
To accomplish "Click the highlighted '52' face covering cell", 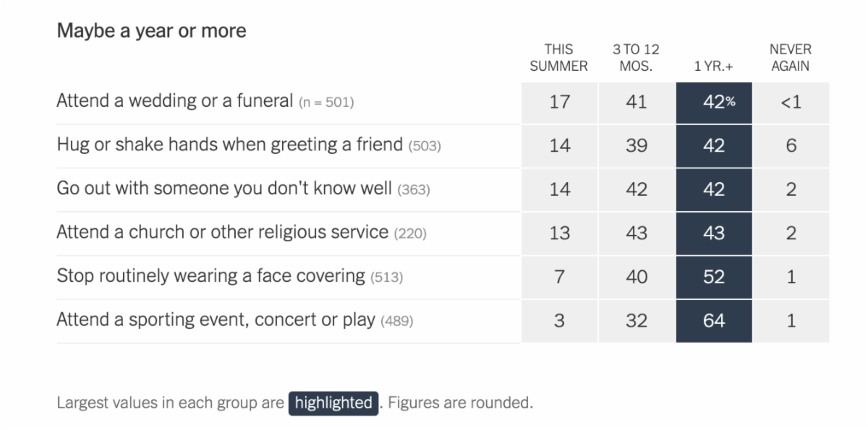I will 714,276.
